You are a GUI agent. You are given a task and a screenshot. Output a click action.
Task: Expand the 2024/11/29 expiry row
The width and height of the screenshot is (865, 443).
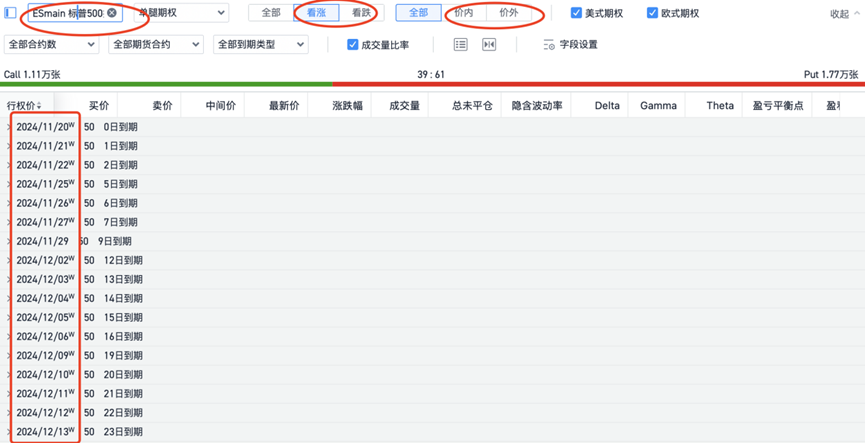pyautogui.click(x=8, y=241)
